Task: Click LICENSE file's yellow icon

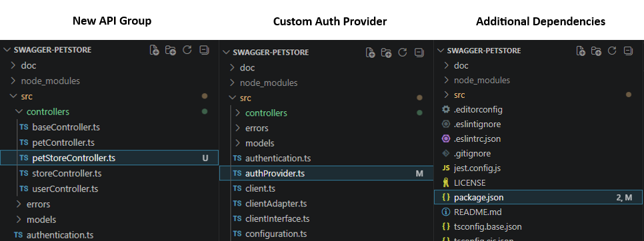Action: [445, 182]
